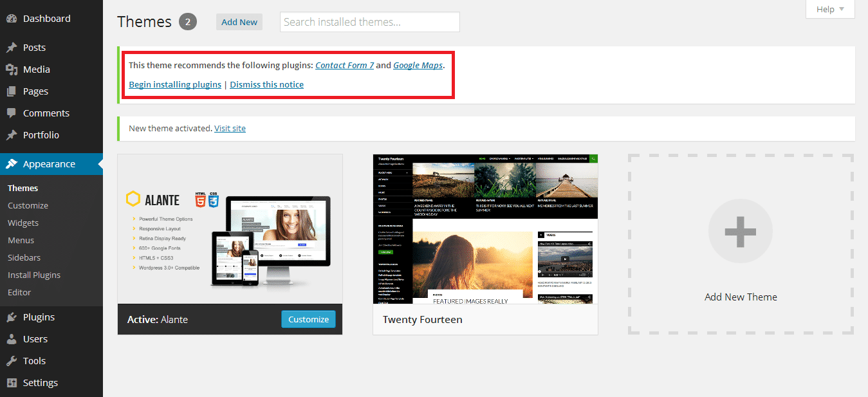Open Customize in the Appearance submenu

click(28, 205)
